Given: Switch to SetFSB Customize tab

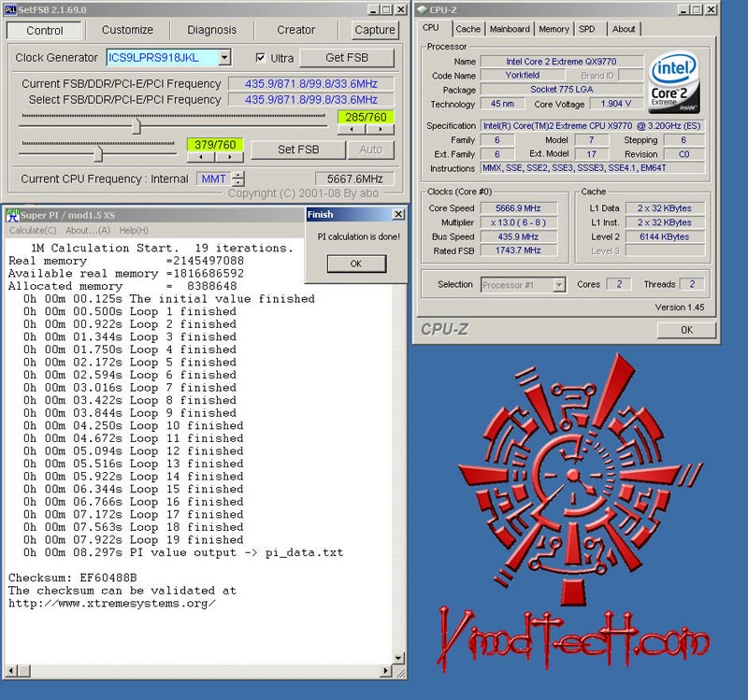Looking at the screenshot, I should point(127,30).
